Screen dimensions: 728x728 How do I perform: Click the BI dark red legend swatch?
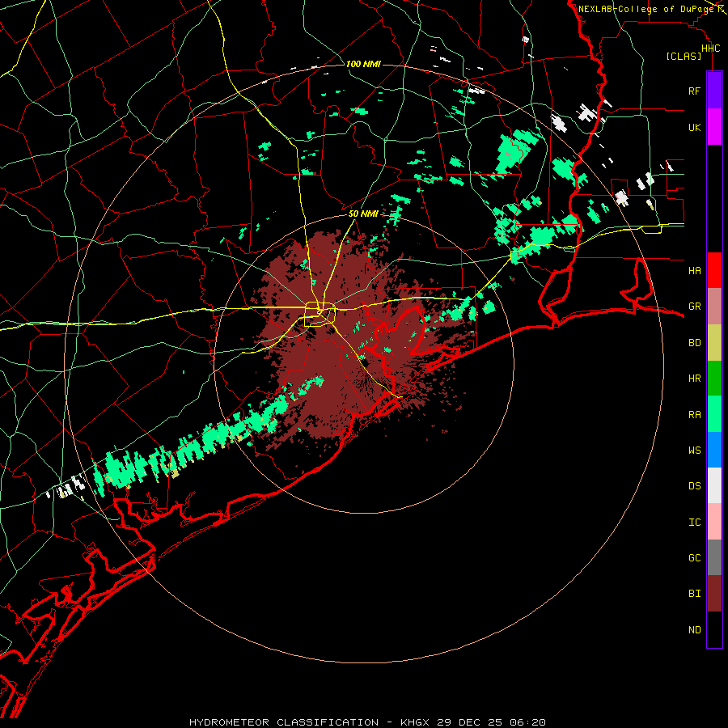714,594
